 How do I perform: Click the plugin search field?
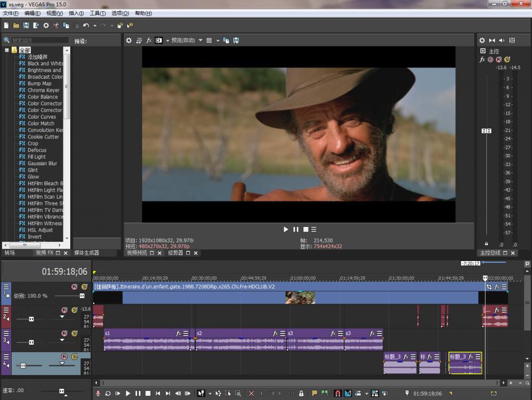pos(40,40)
